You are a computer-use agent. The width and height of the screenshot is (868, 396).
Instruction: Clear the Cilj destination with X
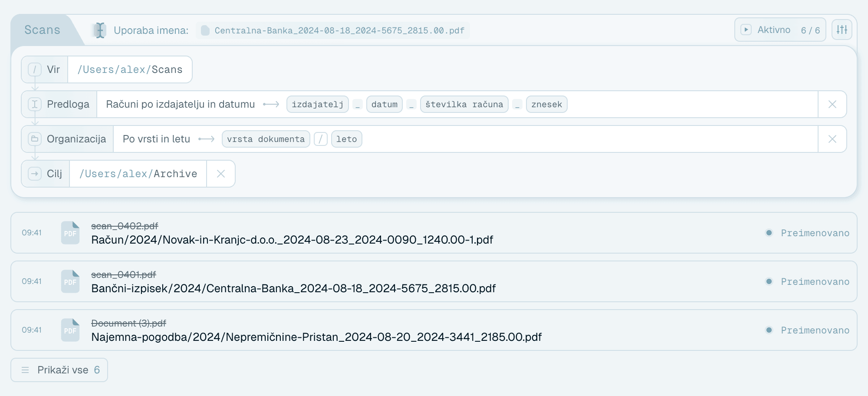221,174
